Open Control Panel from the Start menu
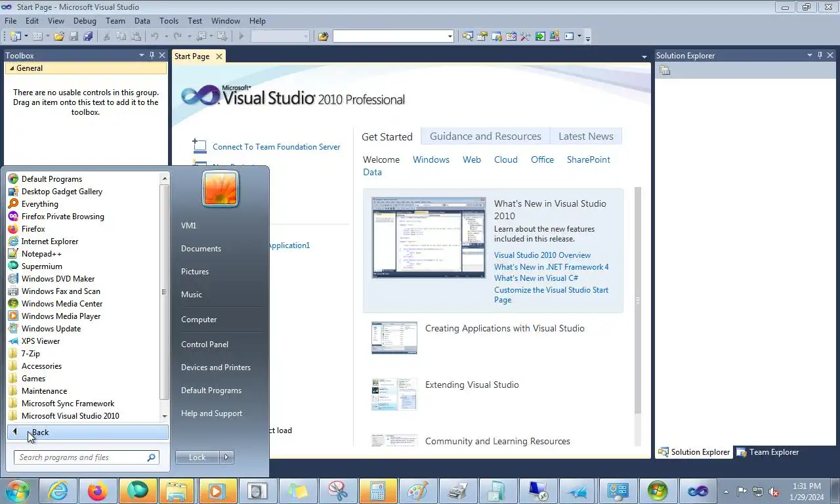Image resolution: width=840 pixels, height=504 pixels. point(205,345)
